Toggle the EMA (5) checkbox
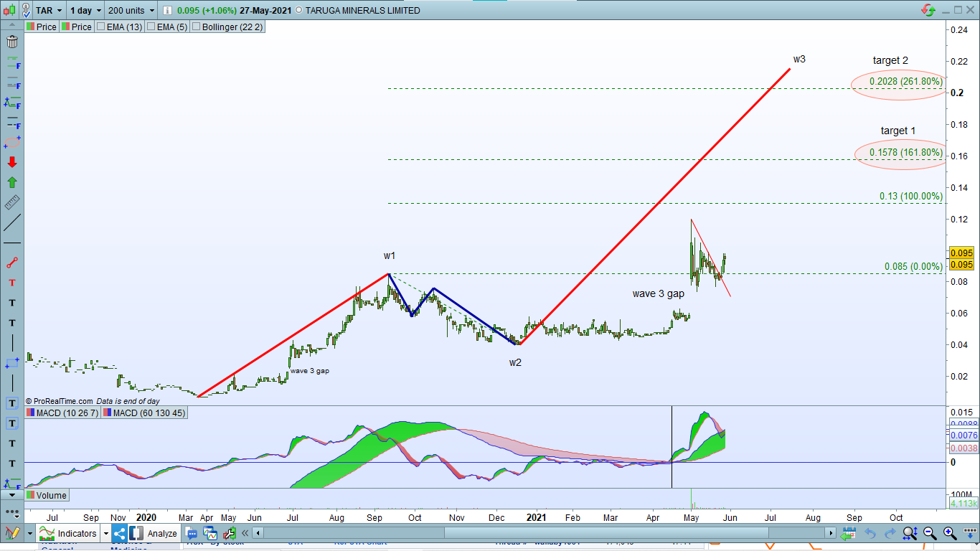This screenshot has height=551, width=980. [x=150, y=27]
